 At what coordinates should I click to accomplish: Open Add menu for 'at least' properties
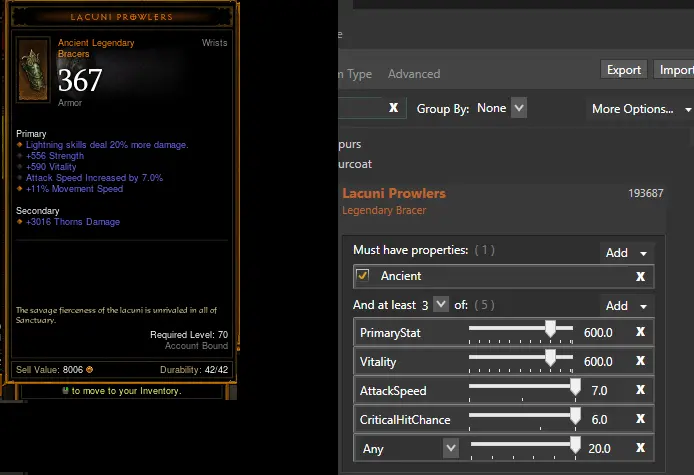[626, 305]
